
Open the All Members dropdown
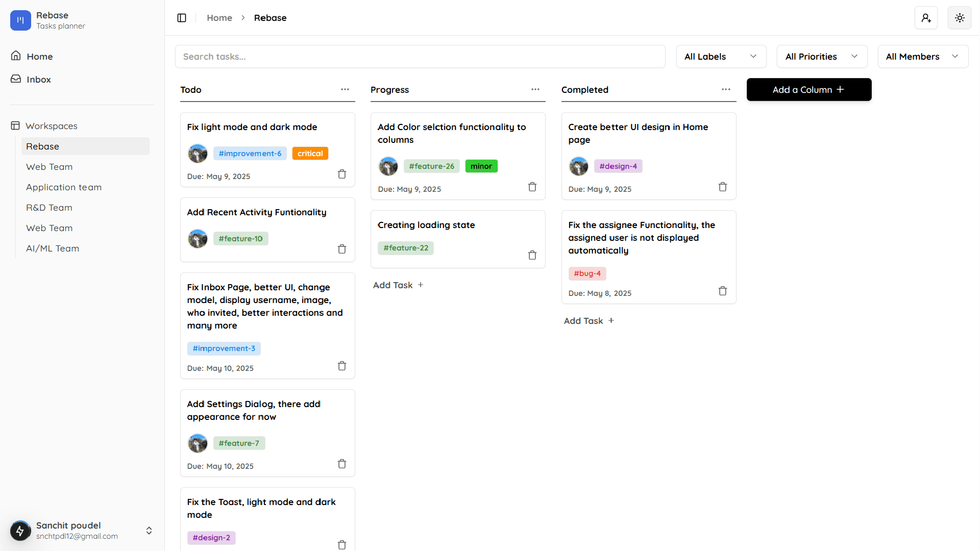point(923,56)
